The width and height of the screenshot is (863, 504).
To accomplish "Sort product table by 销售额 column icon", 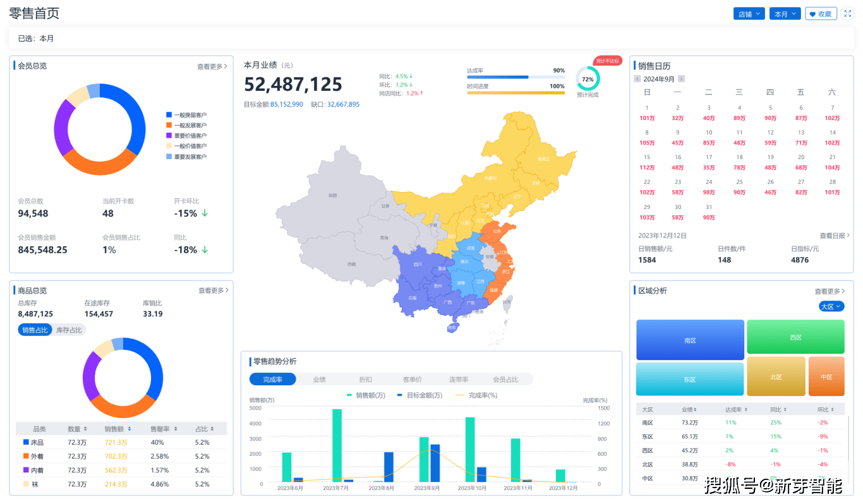I will (129, 429).
